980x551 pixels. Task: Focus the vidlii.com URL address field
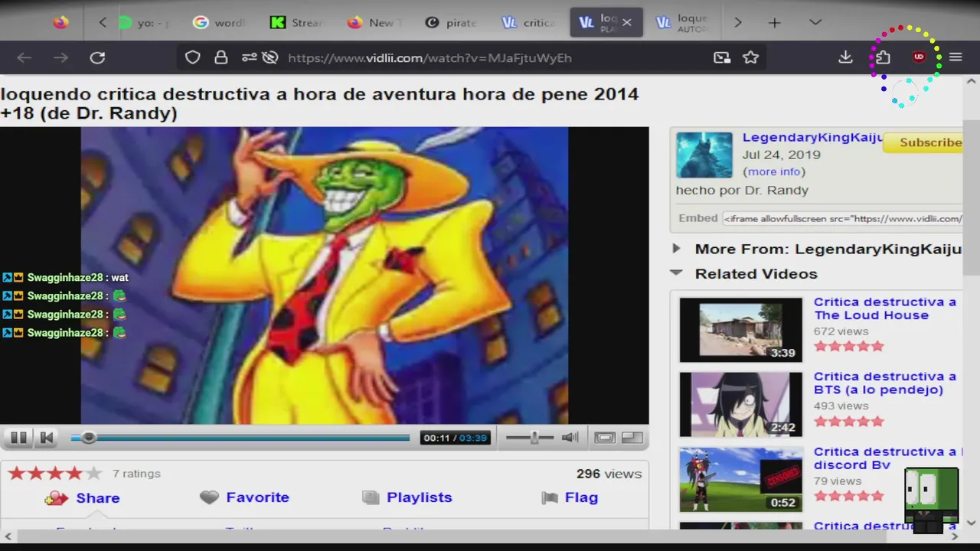coord(430,57)
